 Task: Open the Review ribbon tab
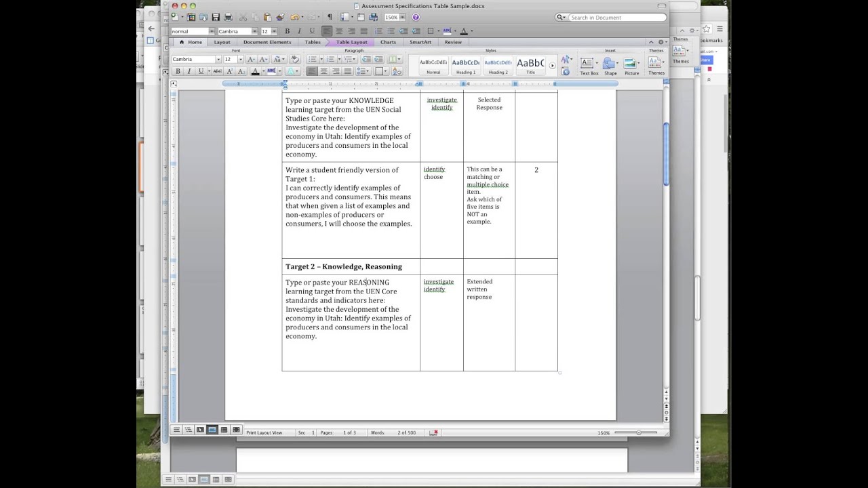tap(453, 42)
